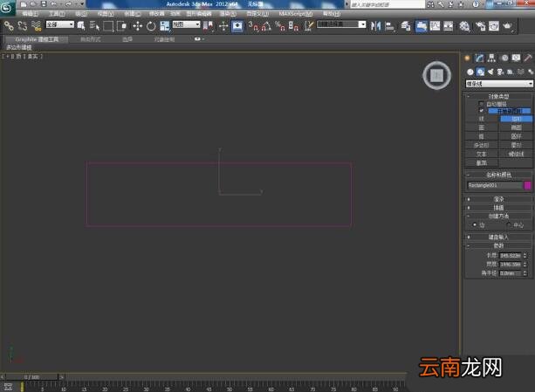Click the 椭圆 shape button
Image resolution: width=535 pixels, height=392 pixels.
coord(516,127)
